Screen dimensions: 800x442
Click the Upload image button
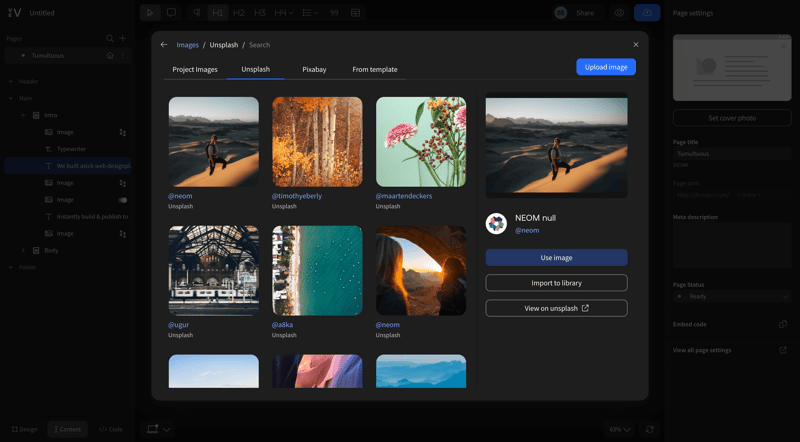click(x=606, y=67)
